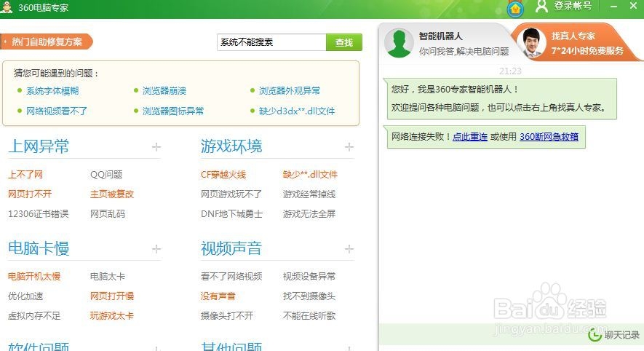The image size is (644, 351).
Task: Click 游戏无法全屏 item
Action: click(309, 213)
